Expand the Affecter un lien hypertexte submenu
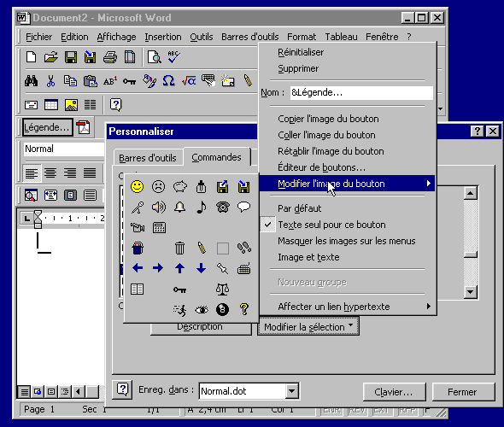 click(x=347, y=307)
